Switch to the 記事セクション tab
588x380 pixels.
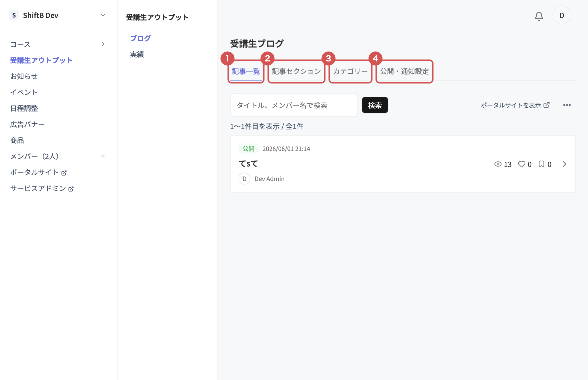pos(296,71)
